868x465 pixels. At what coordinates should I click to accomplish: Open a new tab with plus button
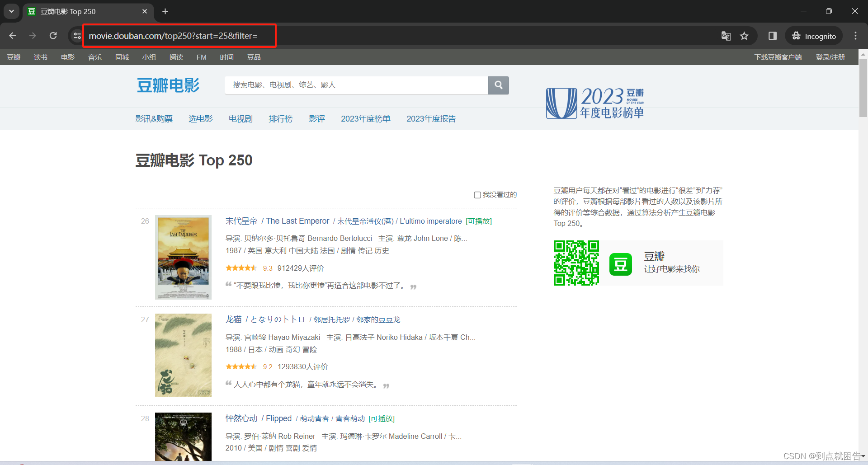165,11
